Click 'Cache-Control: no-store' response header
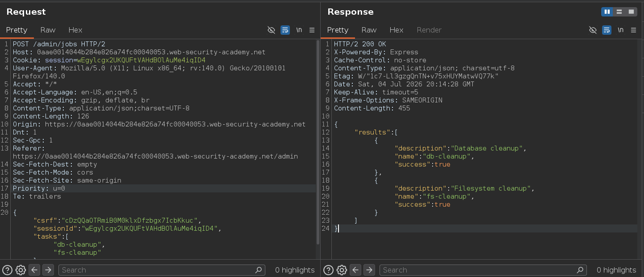Viewport: 644px width, 277px height. (380, 60)
